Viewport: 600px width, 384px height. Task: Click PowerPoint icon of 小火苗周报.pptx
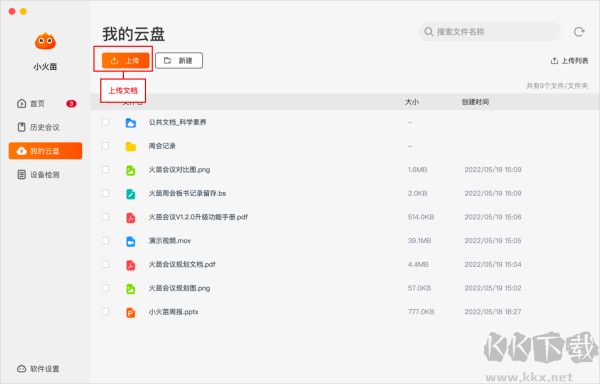(131, 312)
